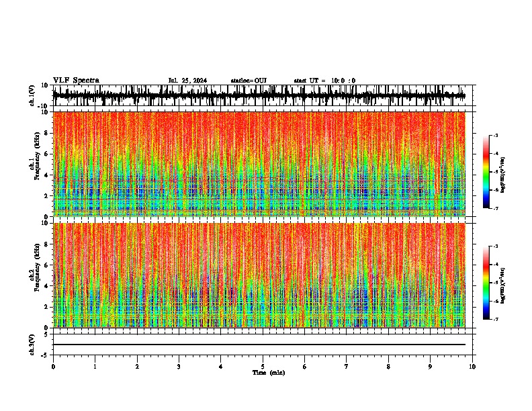
Task: Click the ch.1 "Frequency (kHz)" axis label
Action: 37,156
